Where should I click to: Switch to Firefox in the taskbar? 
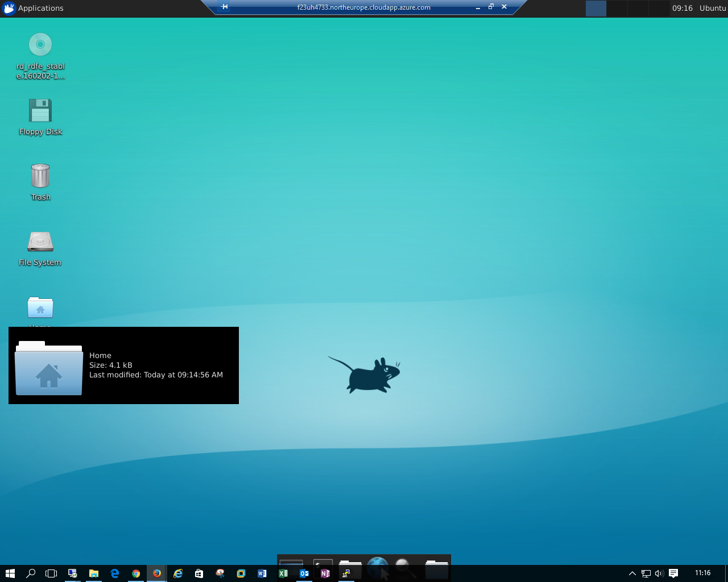pos(156,573)
